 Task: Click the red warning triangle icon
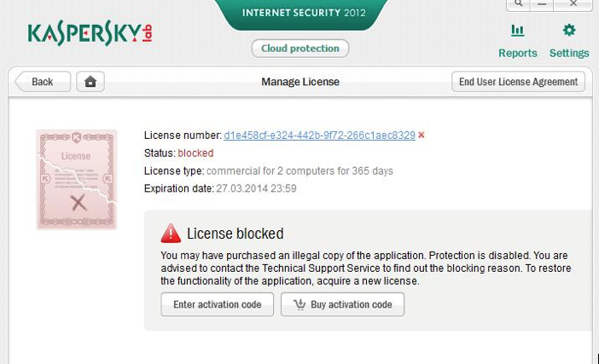(x=172, y=234)
